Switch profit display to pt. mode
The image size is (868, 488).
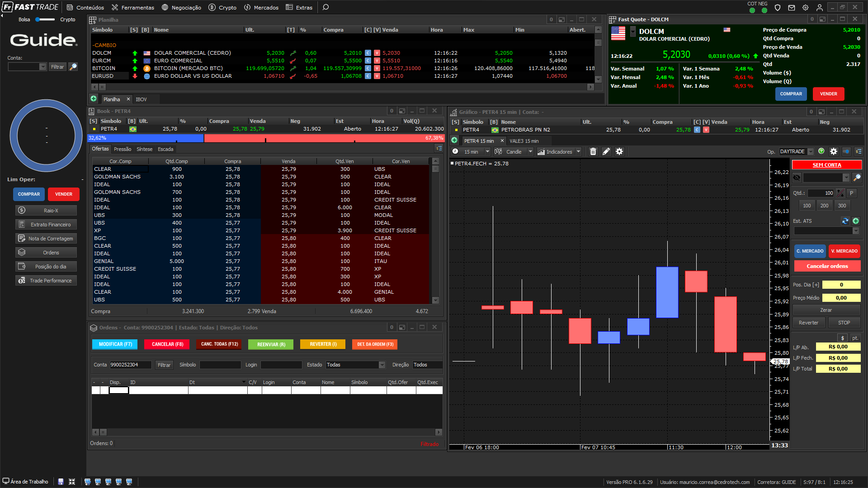click(855, 338)
